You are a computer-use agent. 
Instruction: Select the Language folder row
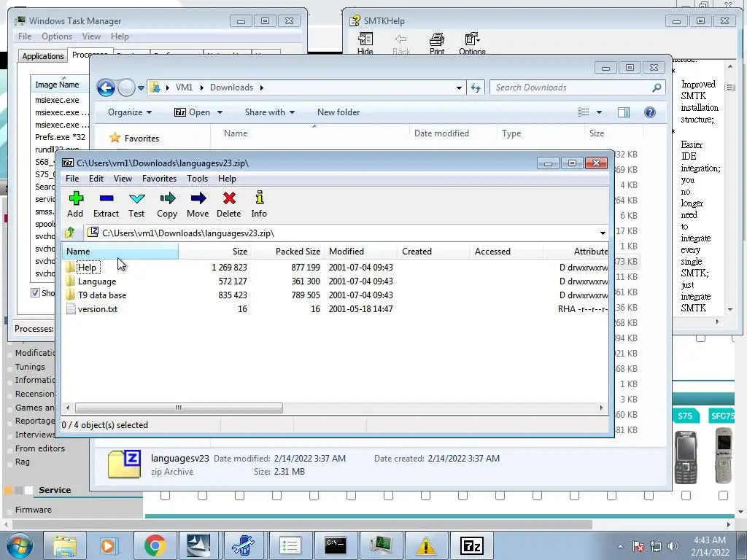point(336,281)
